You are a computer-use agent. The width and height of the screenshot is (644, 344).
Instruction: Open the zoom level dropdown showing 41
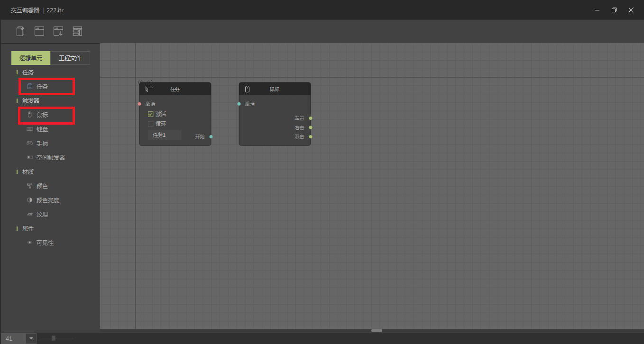pyautogui.click(x=31, y=338)
